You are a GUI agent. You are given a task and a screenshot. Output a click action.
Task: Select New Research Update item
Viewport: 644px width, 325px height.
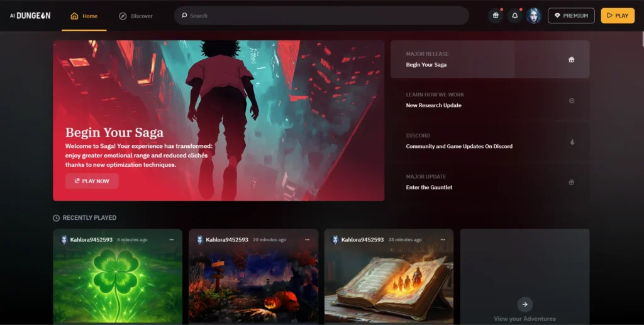tap(490, 100)
